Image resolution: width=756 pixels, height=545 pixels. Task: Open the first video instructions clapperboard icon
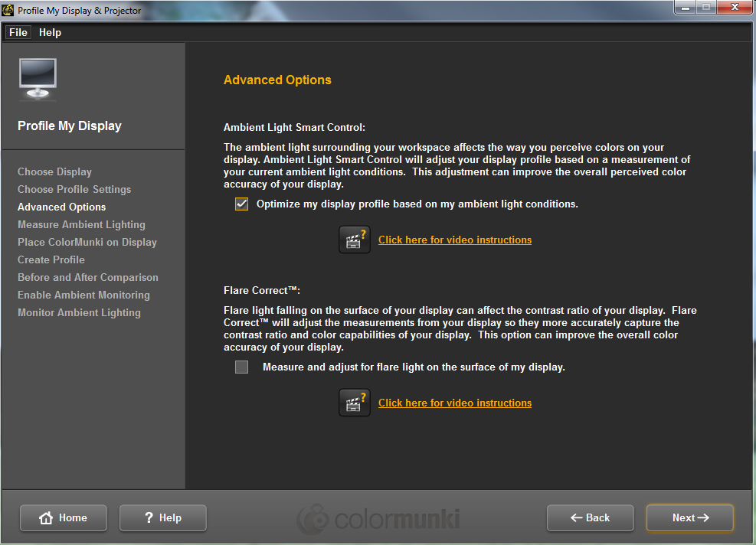click(x=355, y=240)
